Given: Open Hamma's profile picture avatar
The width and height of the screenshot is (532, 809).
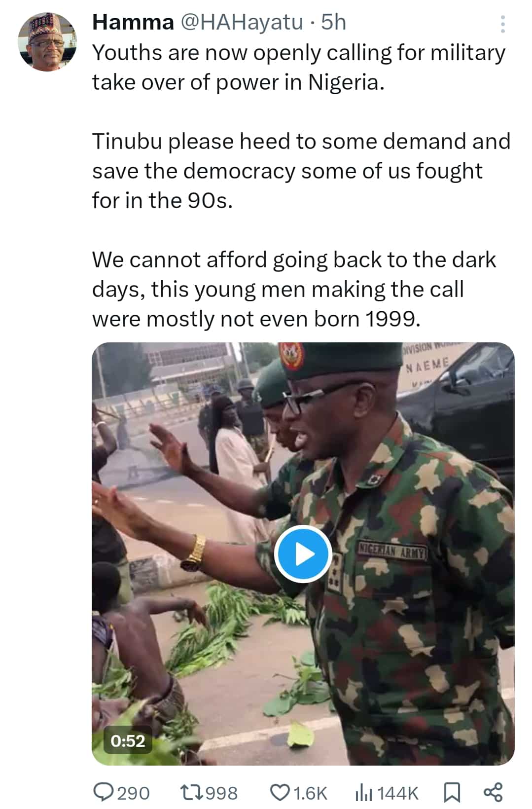Looking at the screenshot, I should (47, 41).
